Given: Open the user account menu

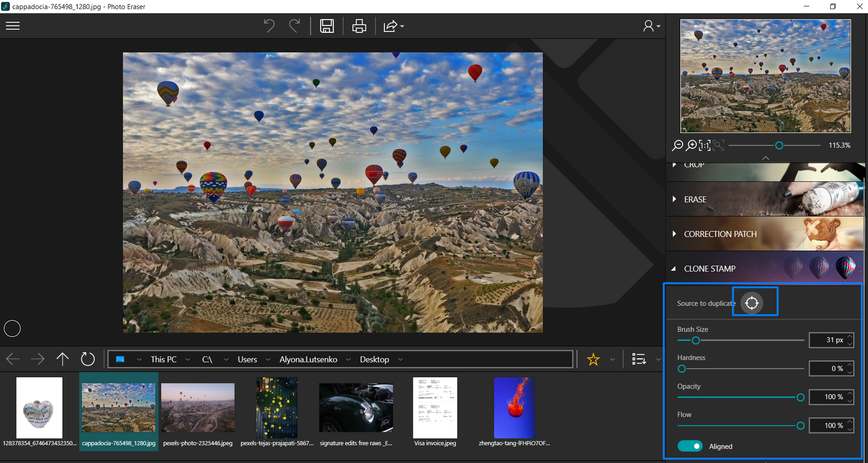Looking at the screenshot, I should [651, 26].
